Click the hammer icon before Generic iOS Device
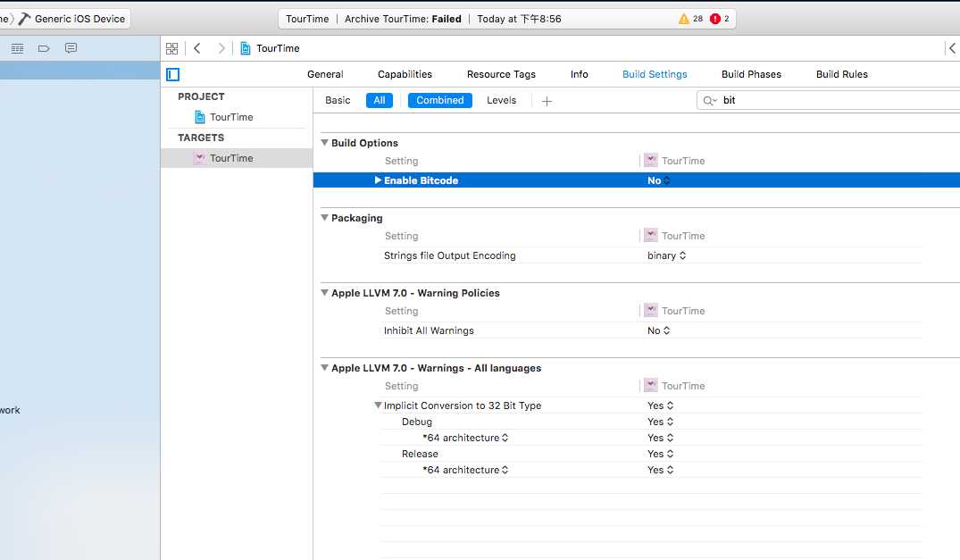This screenshot has height=560, width=960. point(24,19)
